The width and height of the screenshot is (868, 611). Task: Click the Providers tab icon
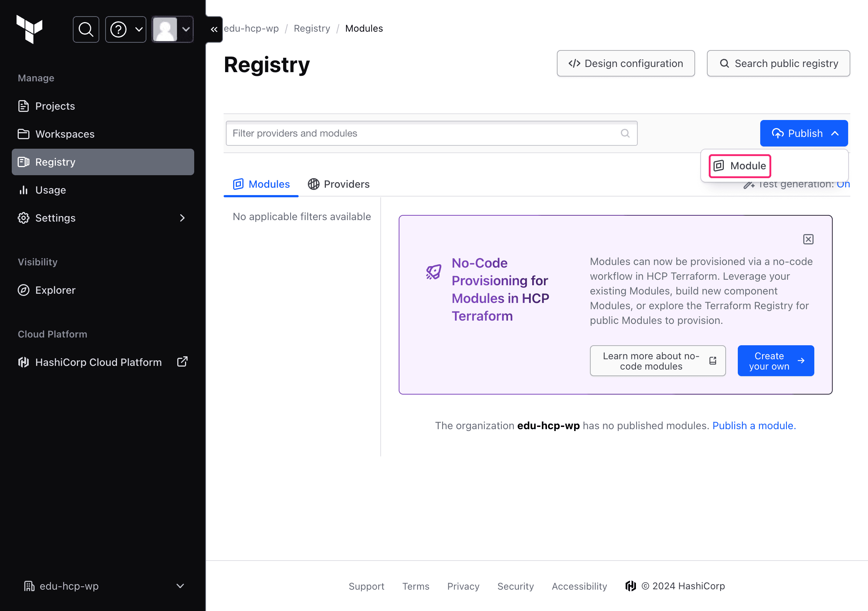click(315, 184)
